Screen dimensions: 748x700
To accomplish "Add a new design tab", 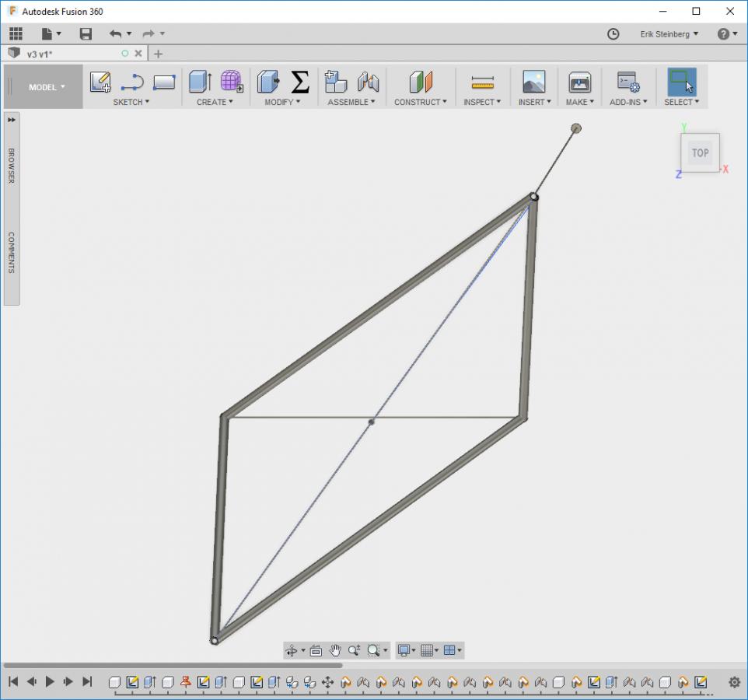I will [x=158, y=54].
